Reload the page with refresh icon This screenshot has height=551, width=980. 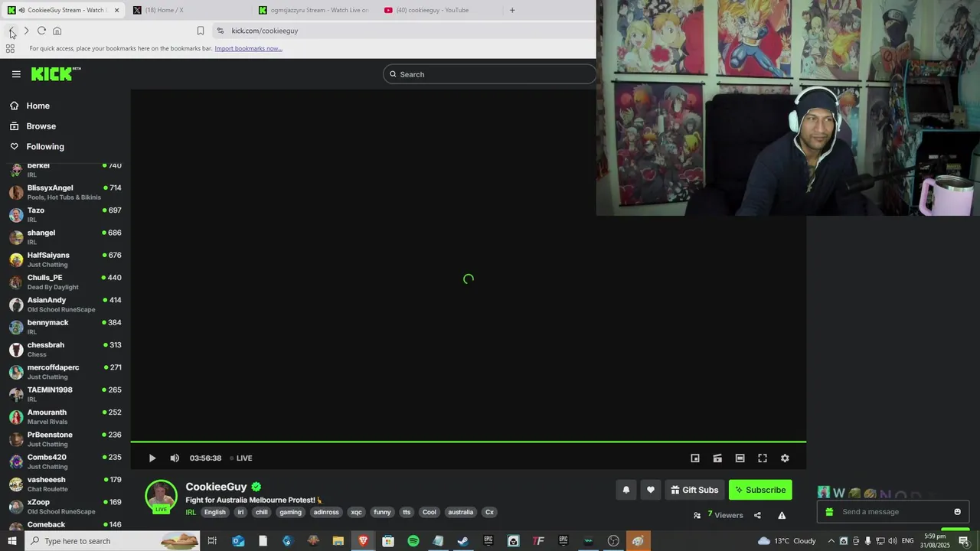pos(41,31)
